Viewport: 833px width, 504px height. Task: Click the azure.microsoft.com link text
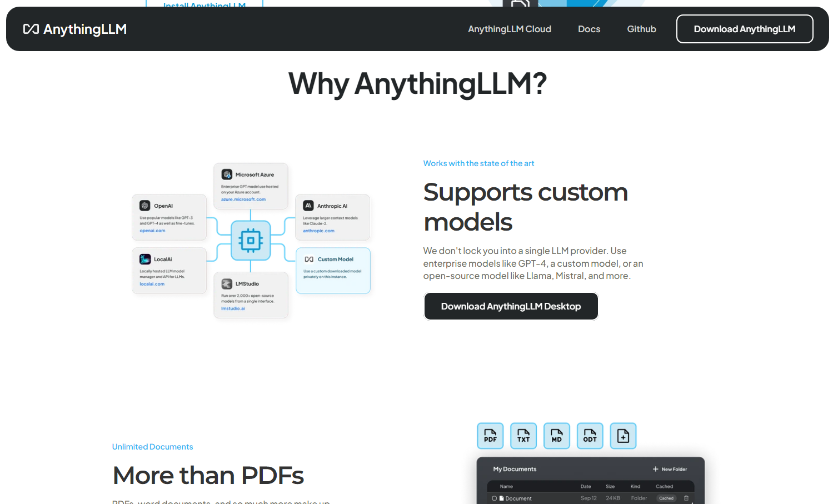click(x=243, y=199)
